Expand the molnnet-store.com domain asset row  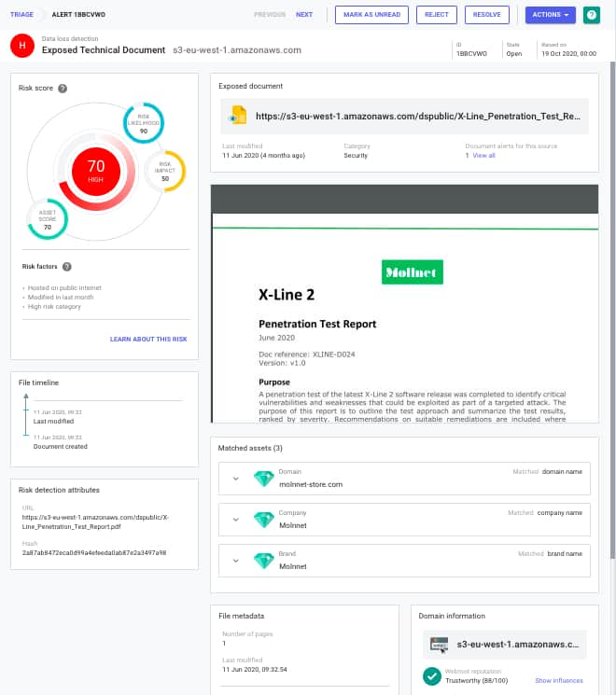coord(236,479)
